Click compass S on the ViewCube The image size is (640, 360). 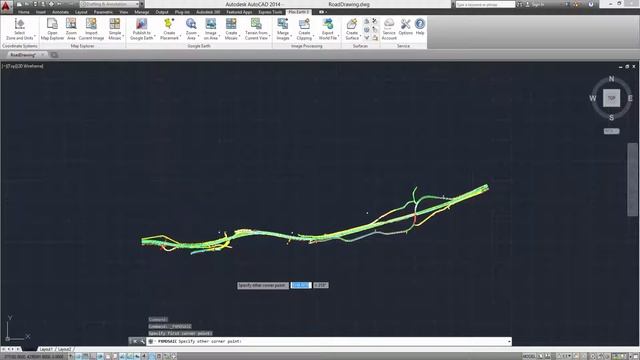click(611, 118)
